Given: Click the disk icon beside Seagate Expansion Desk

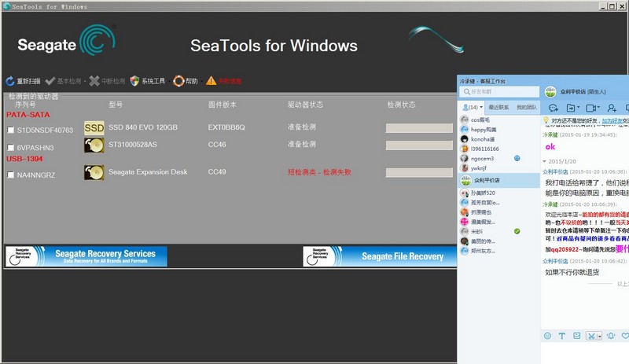Looking at the screenshot, I should [94, 173].
